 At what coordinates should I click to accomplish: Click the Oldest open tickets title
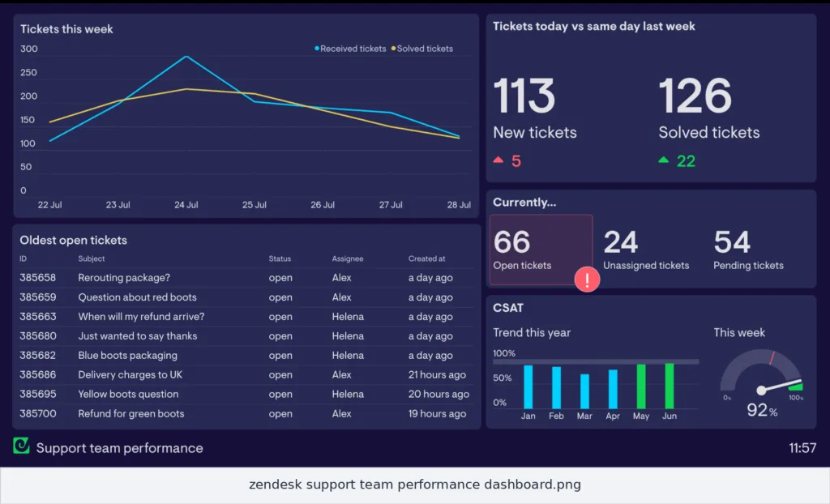click(74, 241)
